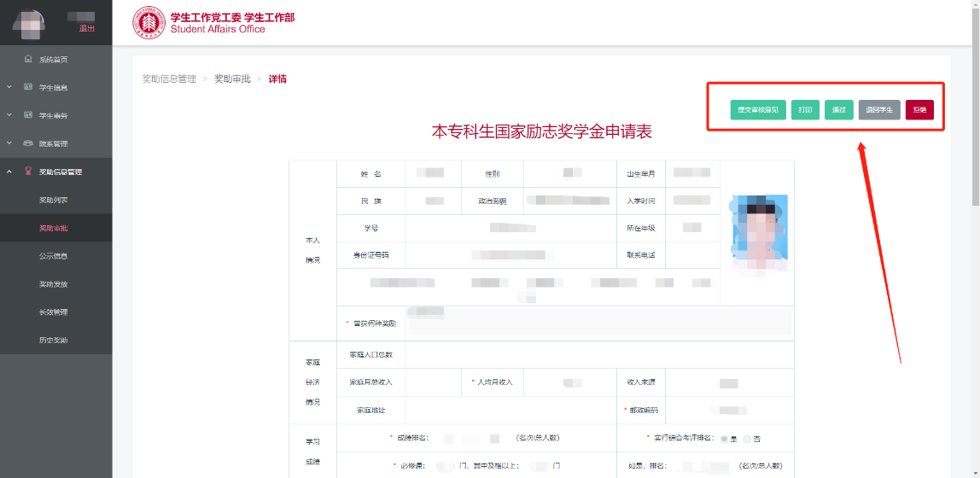Click the gray 退回学生 button

point(879,109)
